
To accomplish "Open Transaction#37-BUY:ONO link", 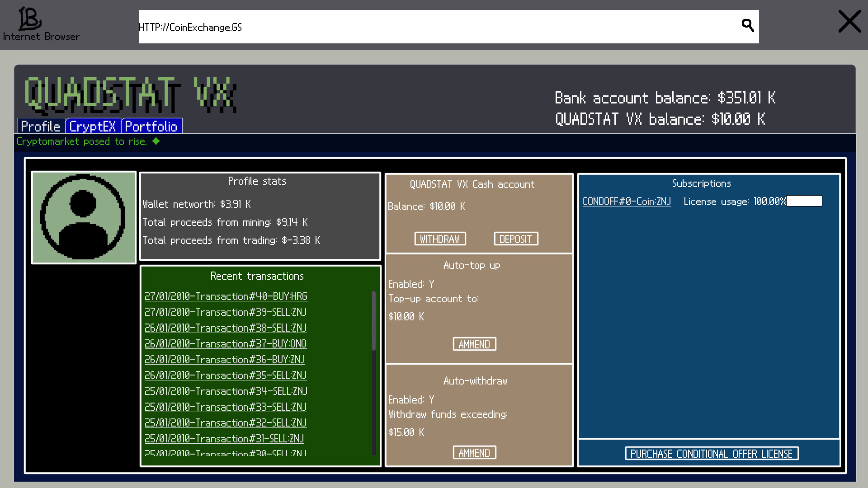I will 225,344.
